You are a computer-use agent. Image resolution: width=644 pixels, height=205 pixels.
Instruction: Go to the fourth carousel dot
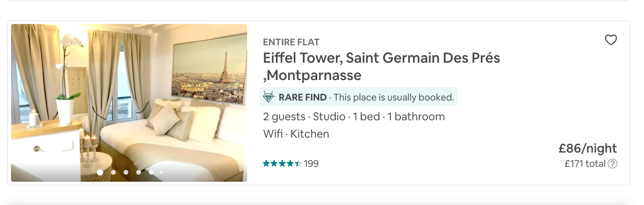click(x=139, y=172)
